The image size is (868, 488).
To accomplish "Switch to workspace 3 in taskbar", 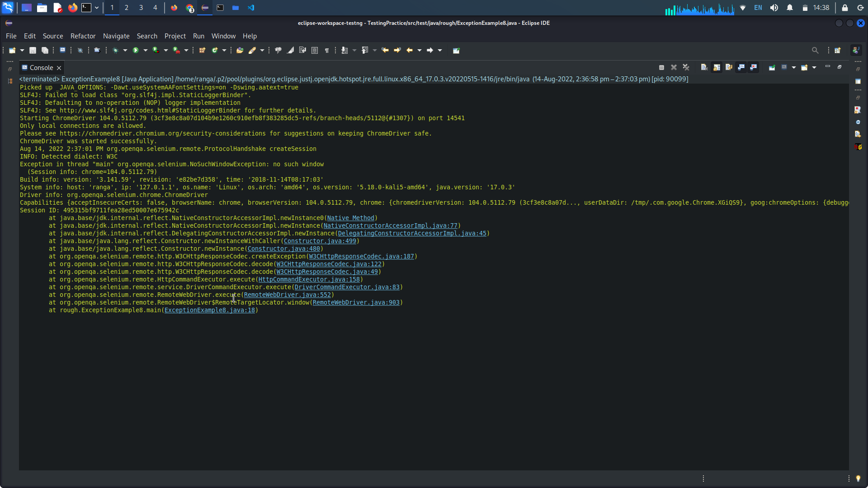I will pos(141,8).
